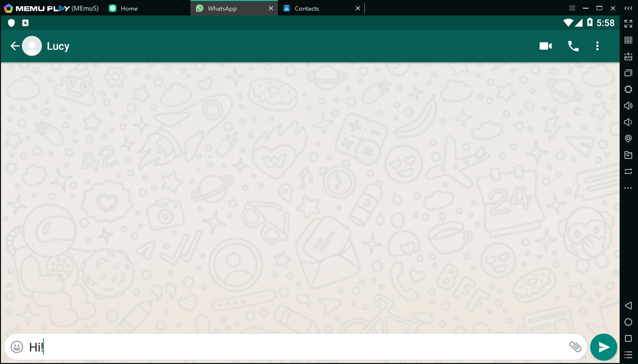Expand the sidebar more options ellipsis
Image resolution: width=638 pixels, height=364 pixels.
pos(628,188)
